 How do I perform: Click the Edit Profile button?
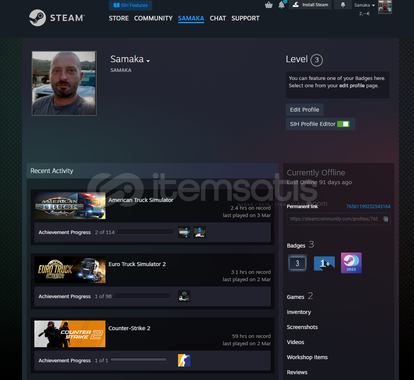304,110
